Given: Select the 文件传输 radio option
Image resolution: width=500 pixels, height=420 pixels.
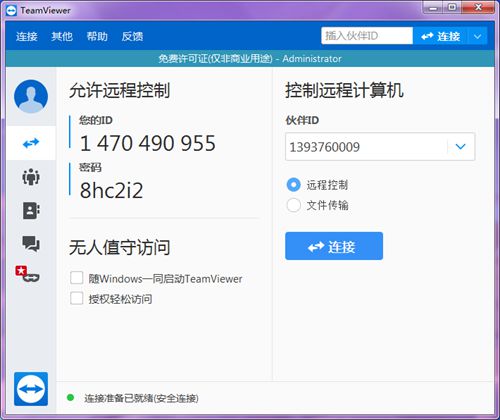Looking at the screenshot, I should (294, 205).
